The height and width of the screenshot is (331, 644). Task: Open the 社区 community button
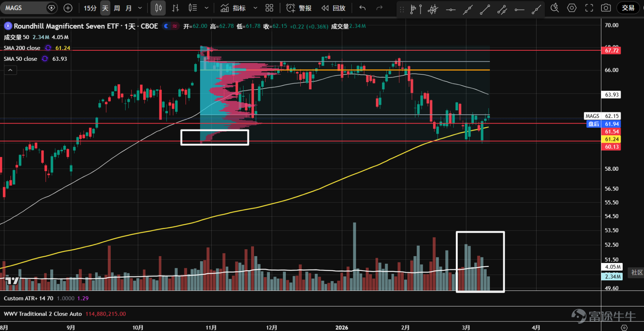pos(636,273)
